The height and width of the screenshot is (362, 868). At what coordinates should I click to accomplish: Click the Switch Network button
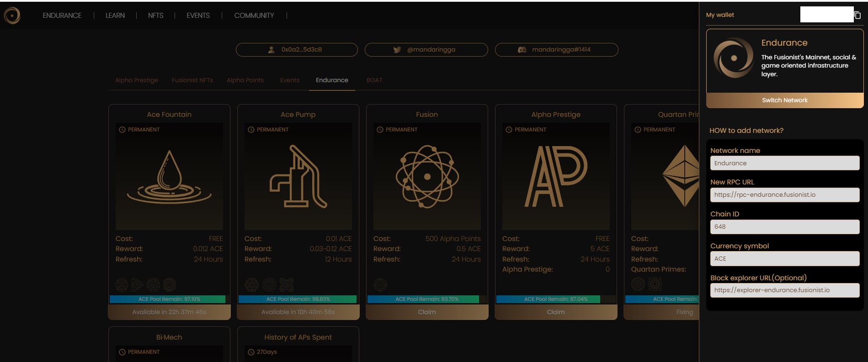785,100
